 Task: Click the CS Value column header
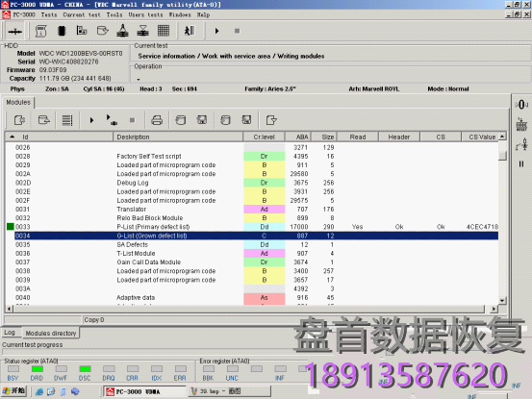(480, 137)
